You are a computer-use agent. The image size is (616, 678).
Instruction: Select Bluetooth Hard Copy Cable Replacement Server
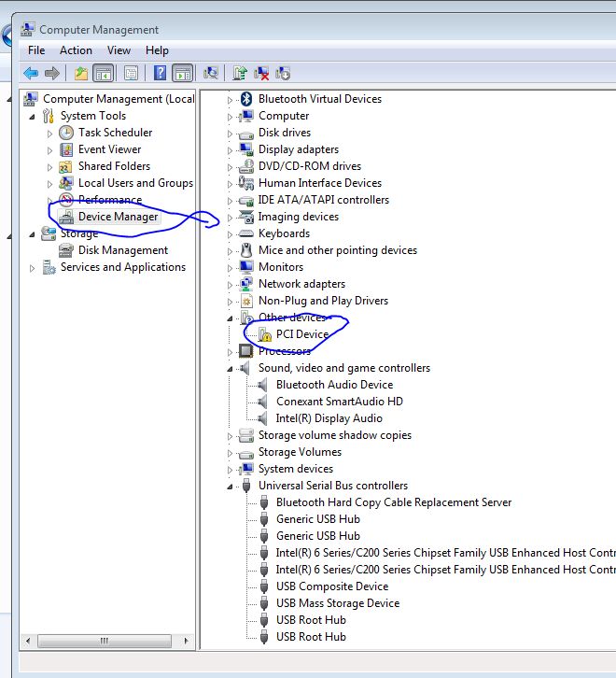394,502
